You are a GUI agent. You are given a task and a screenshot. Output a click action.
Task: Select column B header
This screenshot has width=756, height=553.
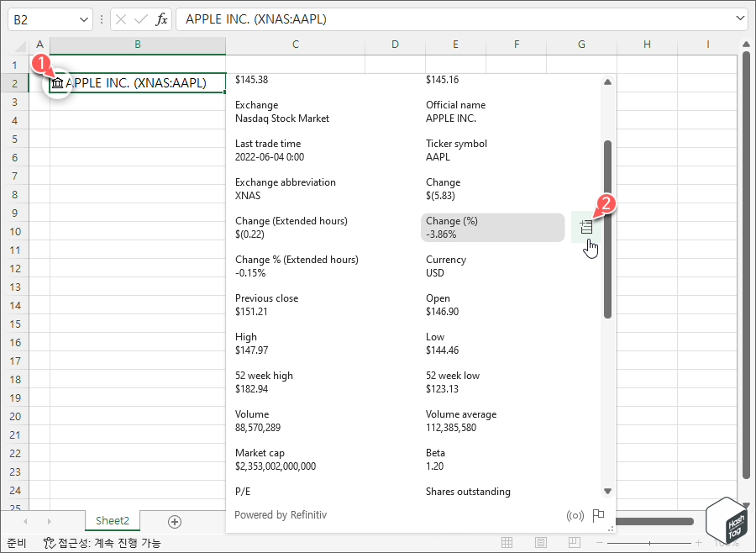[138, 45]
